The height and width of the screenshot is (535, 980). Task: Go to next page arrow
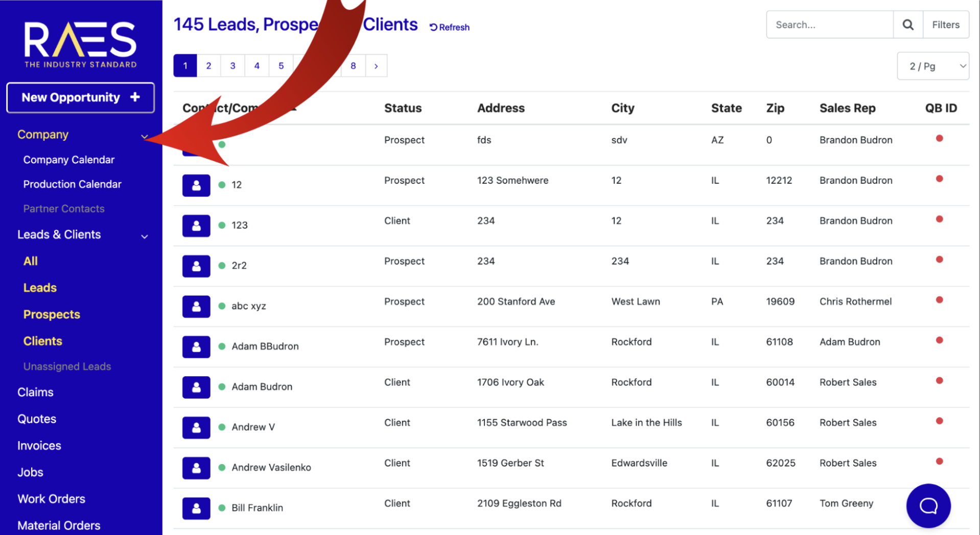point(376,66)
